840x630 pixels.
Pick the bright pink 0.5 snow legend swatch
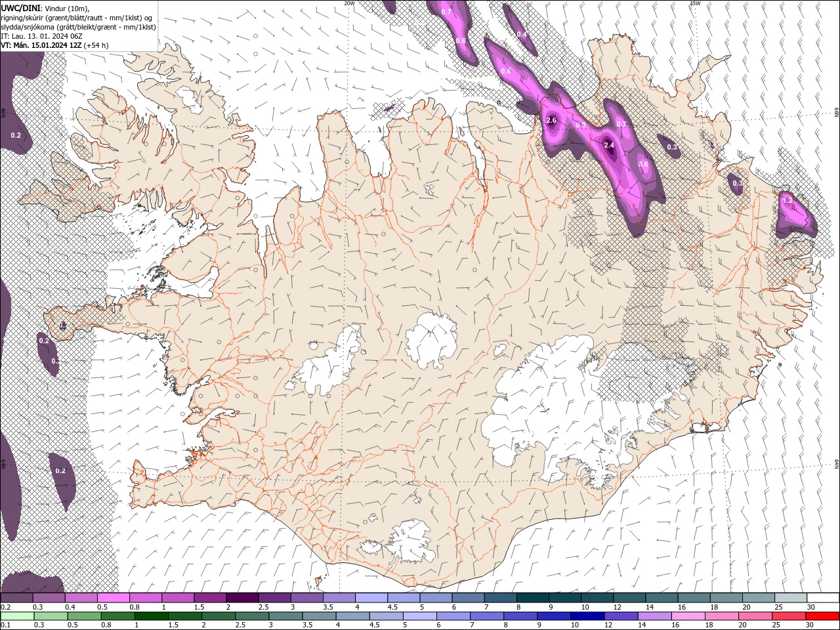113,598
